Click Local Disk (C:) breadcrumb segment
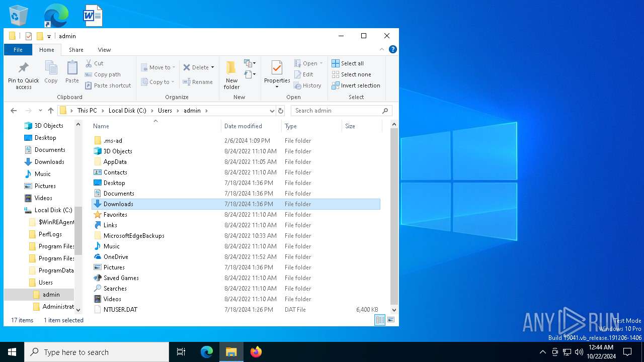The height and width of the screenshot is (362, 644). click(127, 111)
